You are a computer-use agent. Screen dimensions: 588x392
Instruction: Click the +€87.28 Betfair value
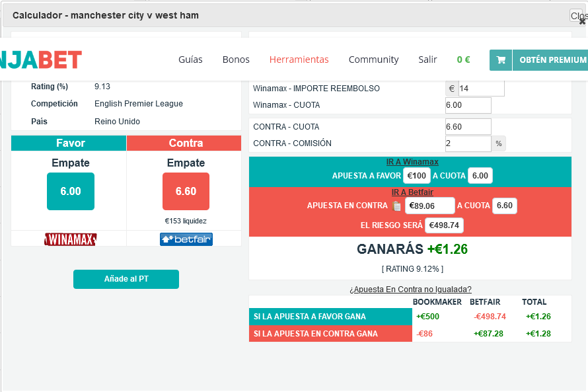(488, 333)
